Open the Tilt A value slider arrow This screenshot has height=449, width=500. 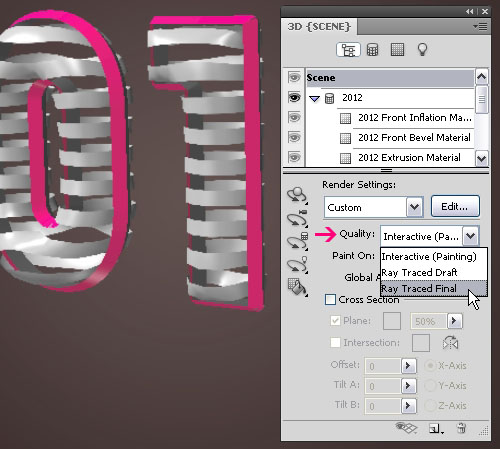pyautogui.click(x=408, y=386)
